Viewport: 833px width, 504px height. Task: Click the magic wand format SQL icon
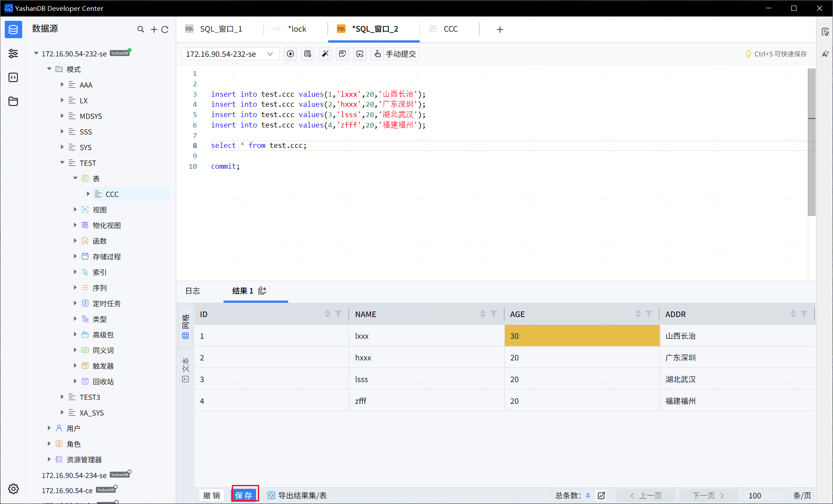point(325,54)
